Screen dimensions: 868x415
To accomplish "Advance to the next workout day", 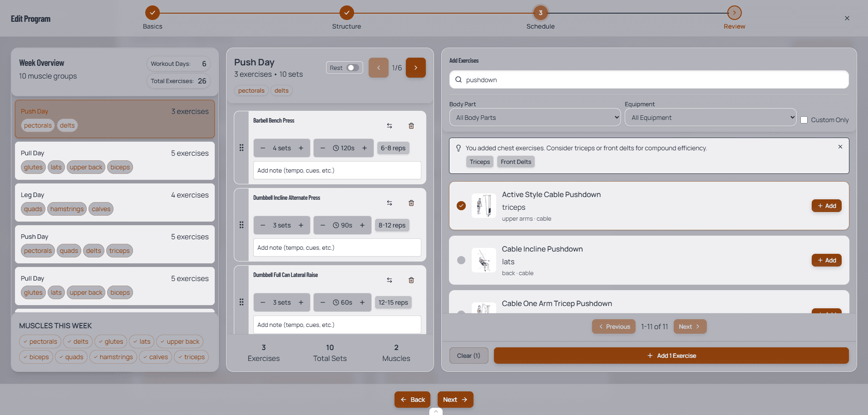I will pos(415,67).
